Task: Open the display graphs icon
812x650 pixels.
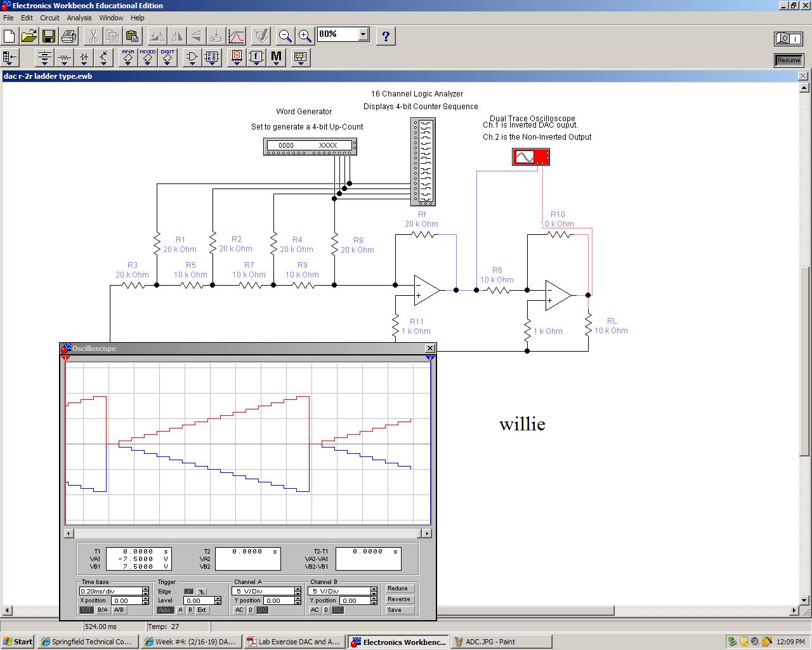Action: [236, 36]
